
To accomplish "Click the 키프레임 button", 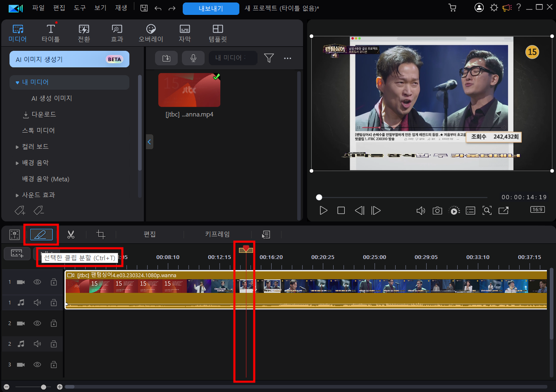I will [x=217, y=234].
